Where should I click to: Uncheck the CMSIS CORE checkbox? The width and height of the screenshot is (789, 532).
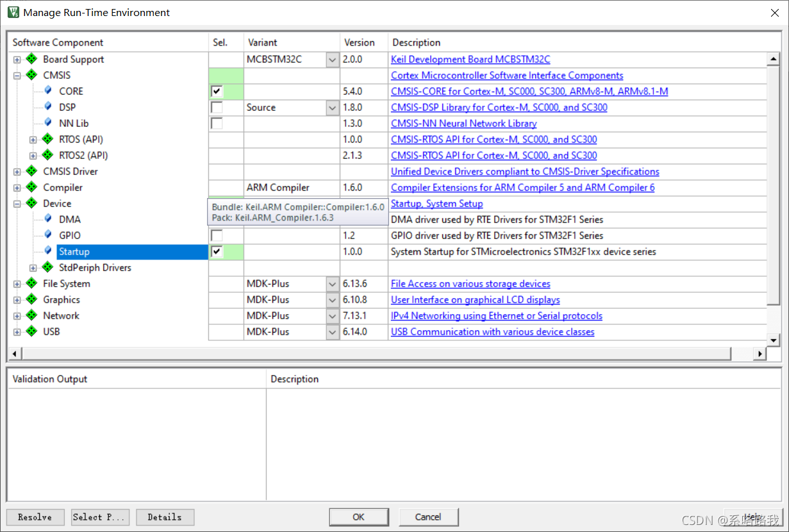pyautogui.click(x=217, y=91)
